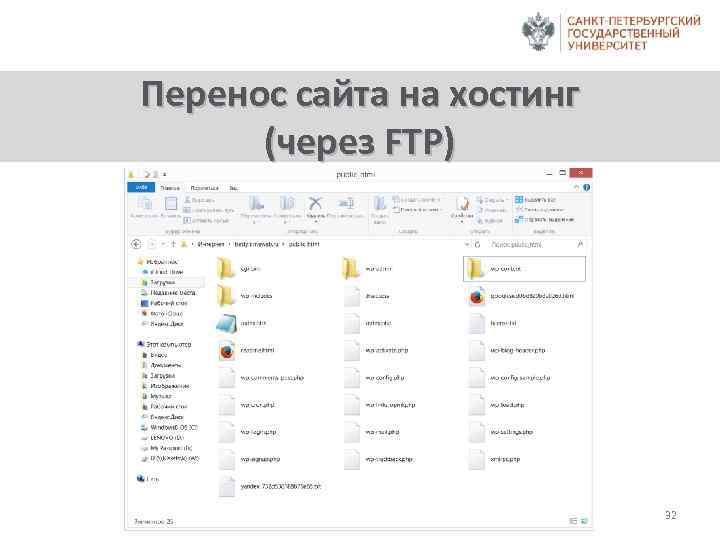Select LENOVO (D:) drive in sidebar
720x540 pixels.
pos(162,438)
